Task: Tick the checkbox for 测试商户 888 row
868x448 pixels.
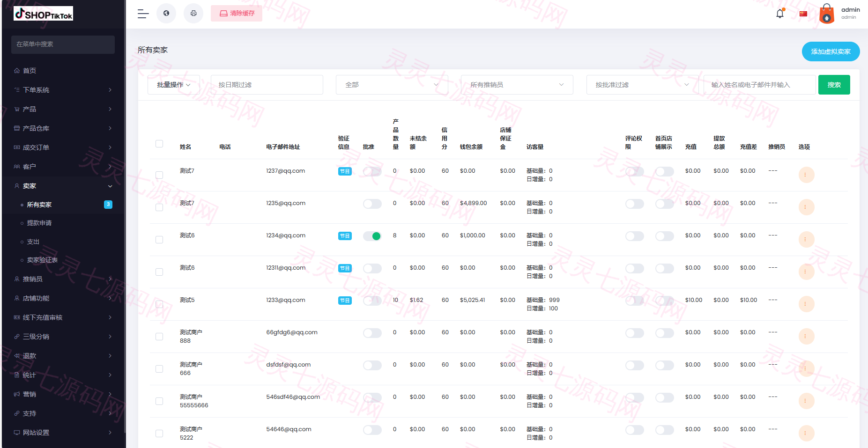Action: [159, 337]
